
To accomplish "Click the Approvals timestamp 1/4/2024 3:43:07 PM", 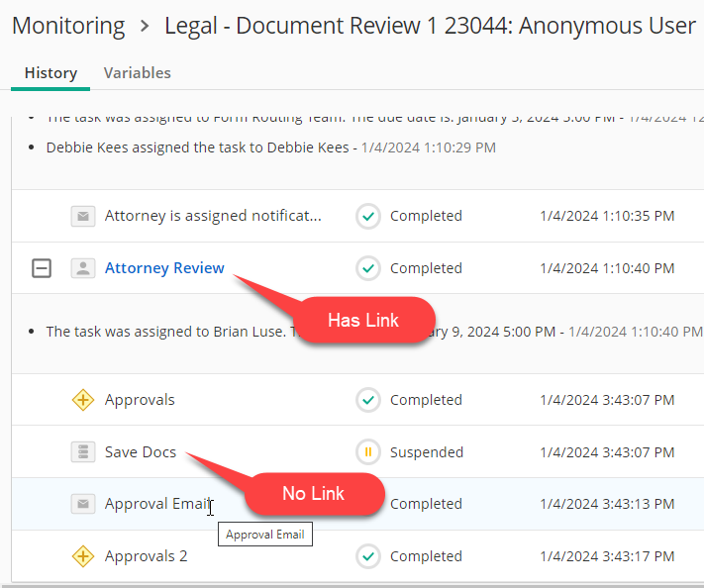I will [x=607, y=400].
